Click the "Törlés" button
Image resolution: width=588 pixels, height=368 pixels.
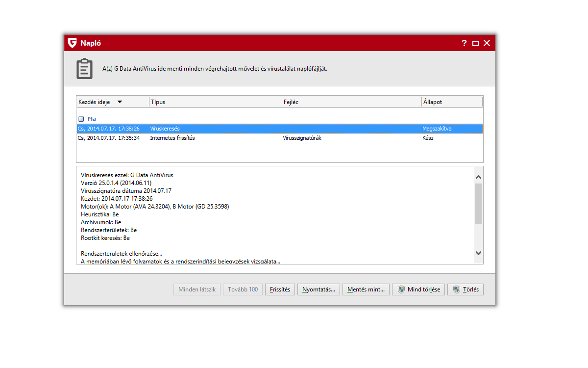pyautogui.click(x=465, y=289)
